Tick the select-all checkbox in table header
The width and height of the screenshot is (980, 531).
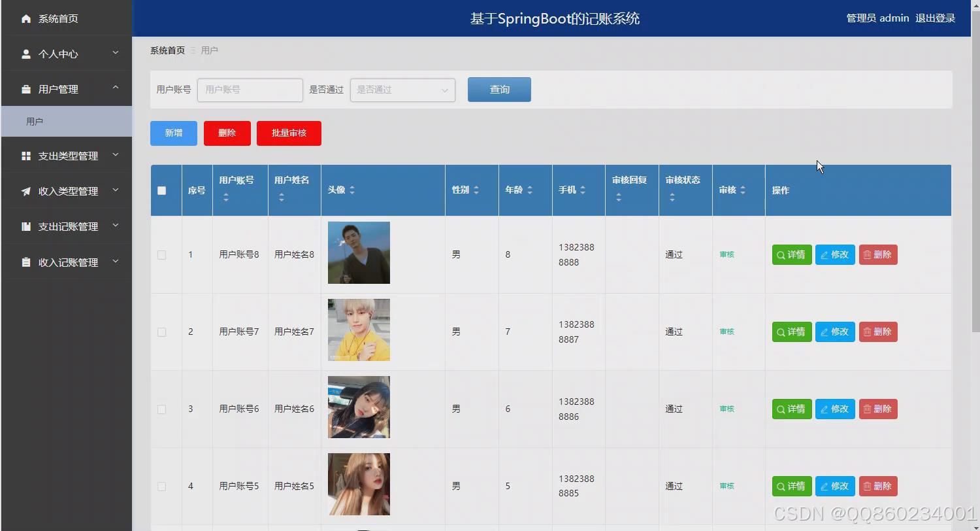[x=162, y=191]
